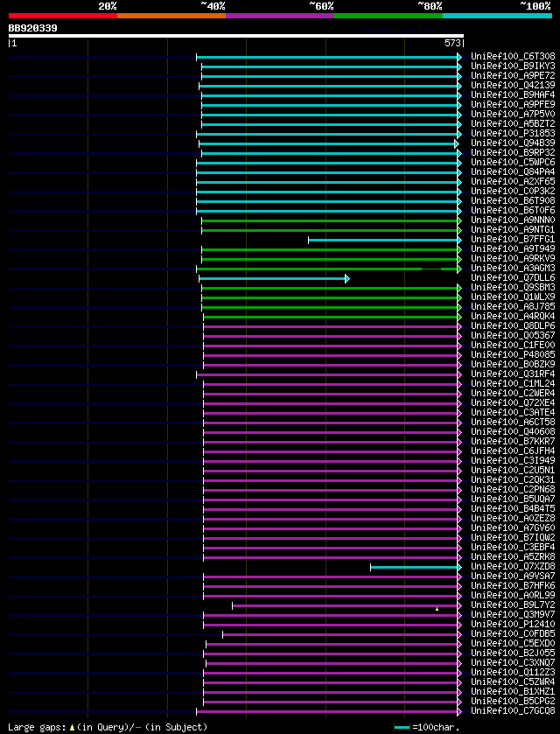560x734 pixels.
Task: Select label UniRef100_Q1WLX9
Action: (513, 297)
